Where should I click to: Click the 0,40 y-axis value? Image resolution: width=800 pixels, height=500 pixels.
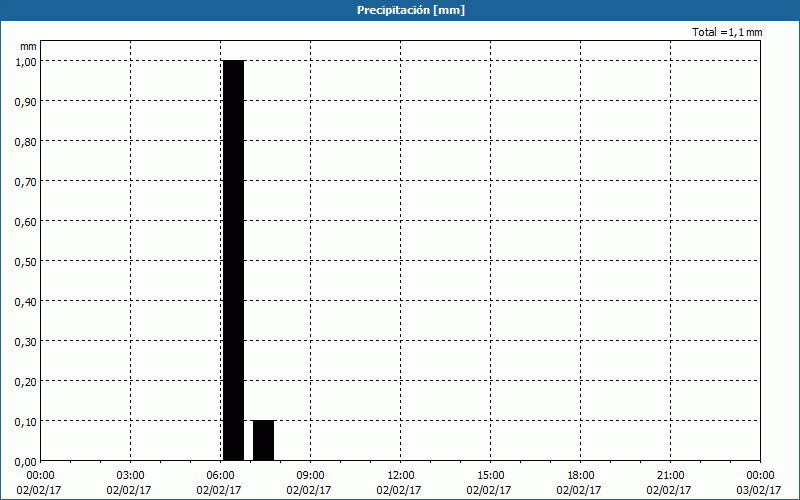pyautogui.click(x=26, y=302)
